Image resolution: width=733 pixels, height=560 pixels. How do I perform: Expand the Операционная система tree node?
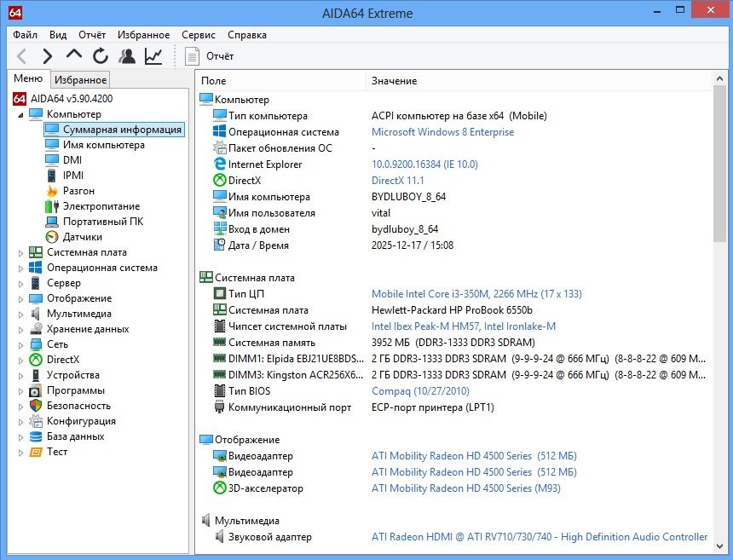point(20,268)
